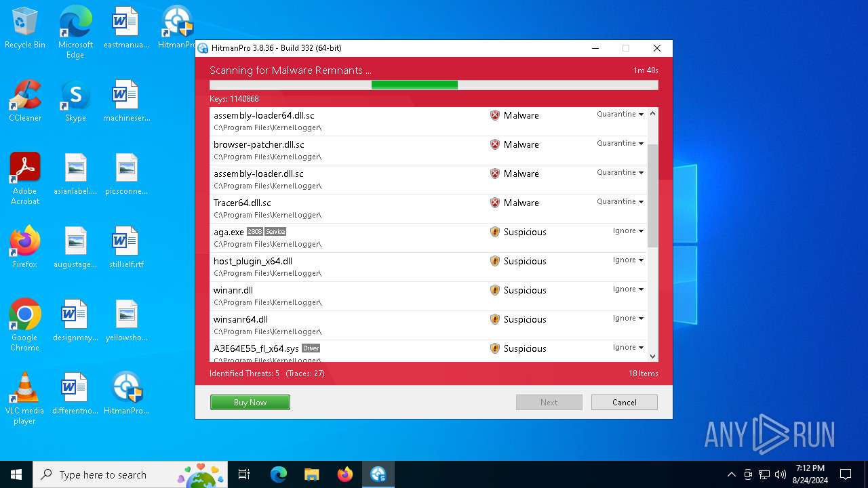
Task: Open the Quarantine dropdown for Tracer64.dll.sc
Action: [x=620, y=201]
